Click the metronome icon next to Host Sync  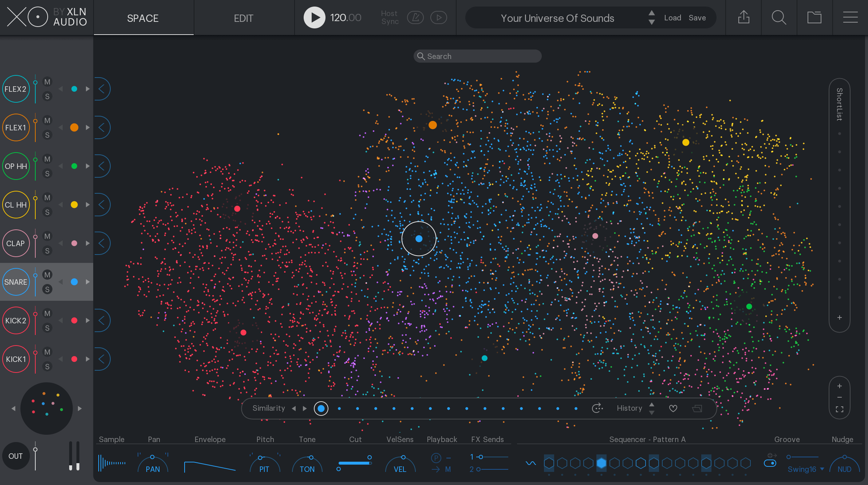point(415,17)
